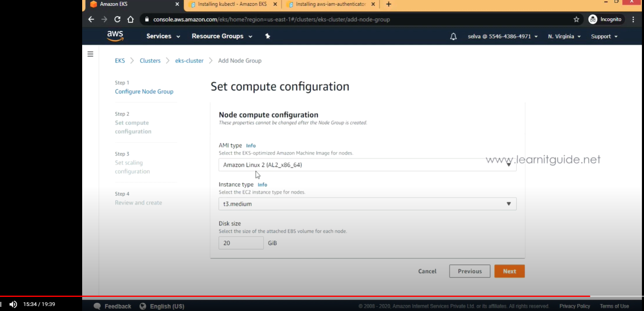This screenshot has height=311, width=644.
Task: Click the browser address bar URL
Action: (271, 20)
